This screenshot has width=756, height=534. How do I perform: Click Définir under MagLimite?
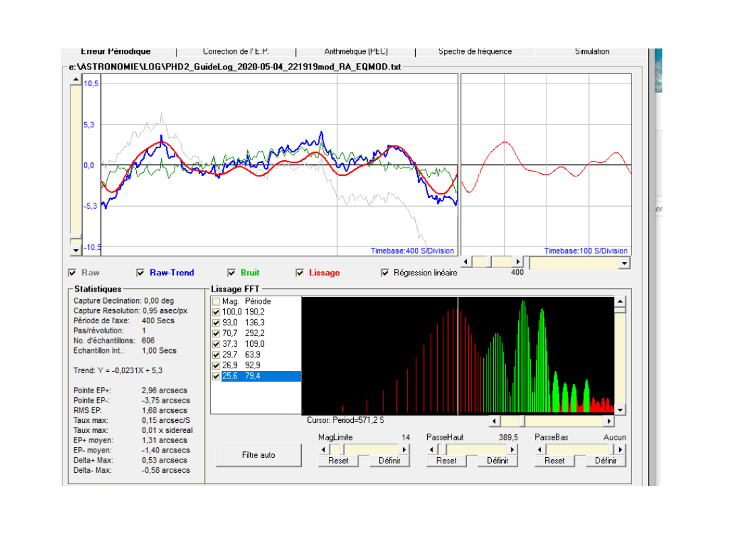(389, 461)
